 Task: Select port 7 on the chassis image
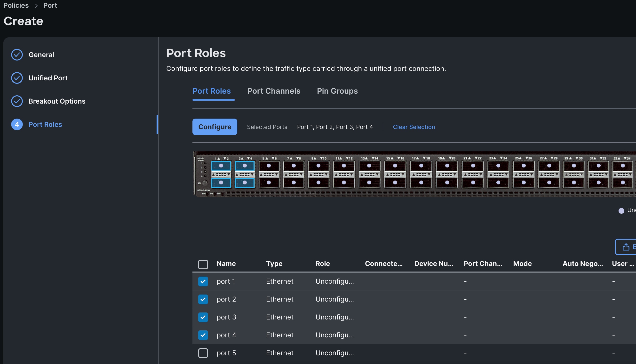point(293,165)
